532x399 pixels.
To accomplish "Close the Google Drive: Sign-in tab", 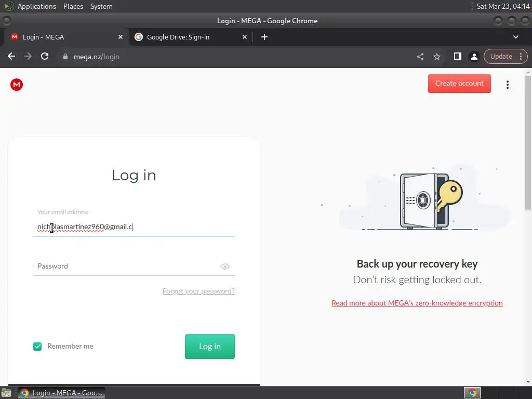I will (245, 37).
